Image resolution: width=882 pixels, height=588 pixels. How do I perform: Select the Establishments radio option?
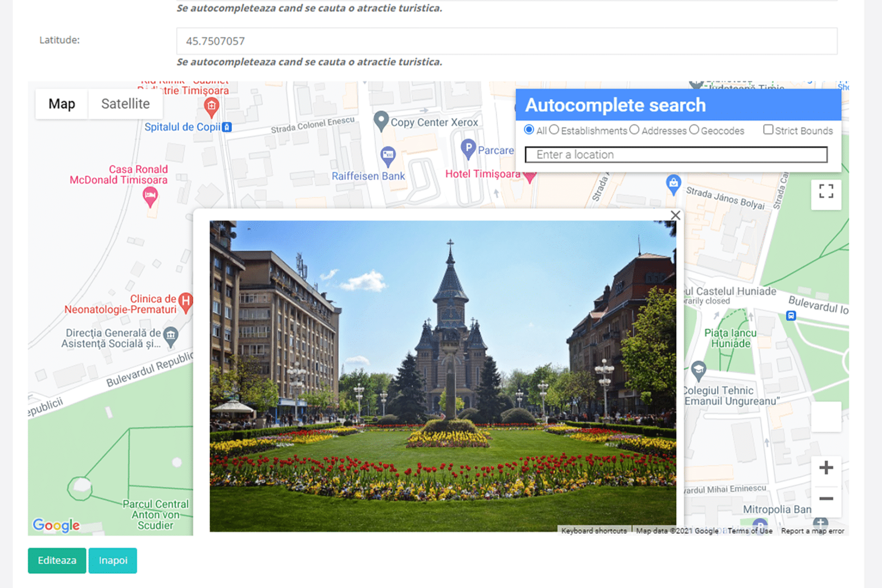pos(554,130)
